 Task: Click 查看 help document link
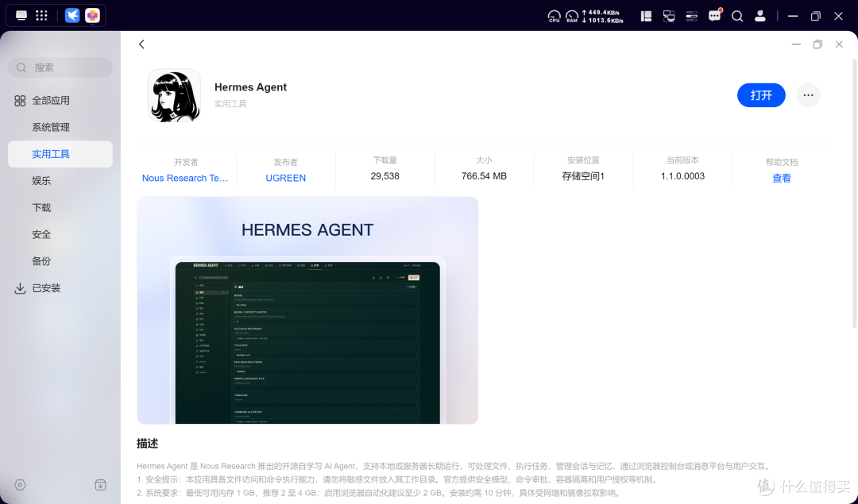tap(782, 179)
